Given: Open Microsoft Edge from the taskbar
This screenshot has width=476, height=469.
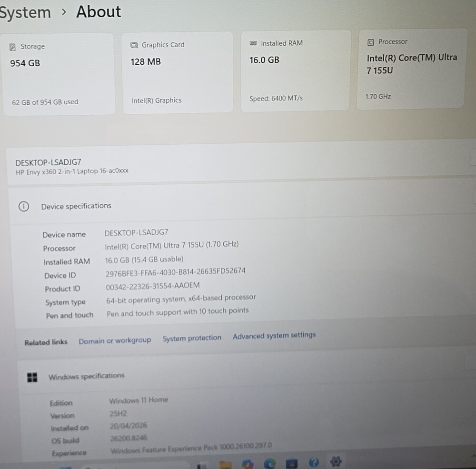Looking at the screenshot, I should [x=269, y=464].
